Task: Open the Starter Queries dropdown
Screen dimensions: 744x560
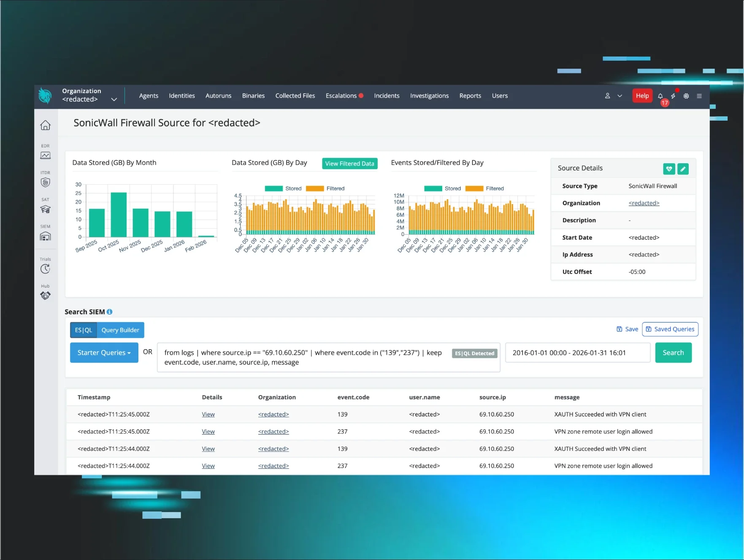Action: (104, 353)
